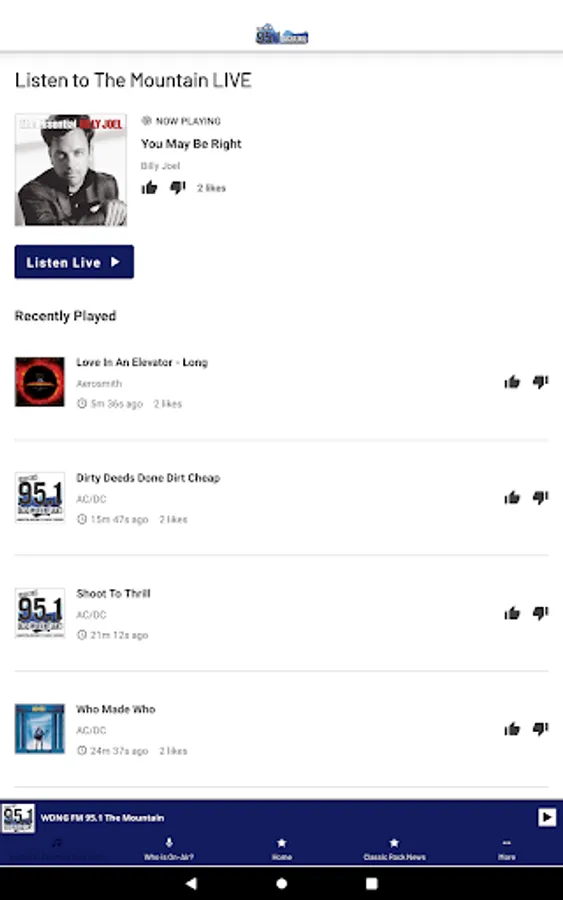563x900 pixels.
Task: Dislike the now playing Billy Joel song
Action: [178, 188]
